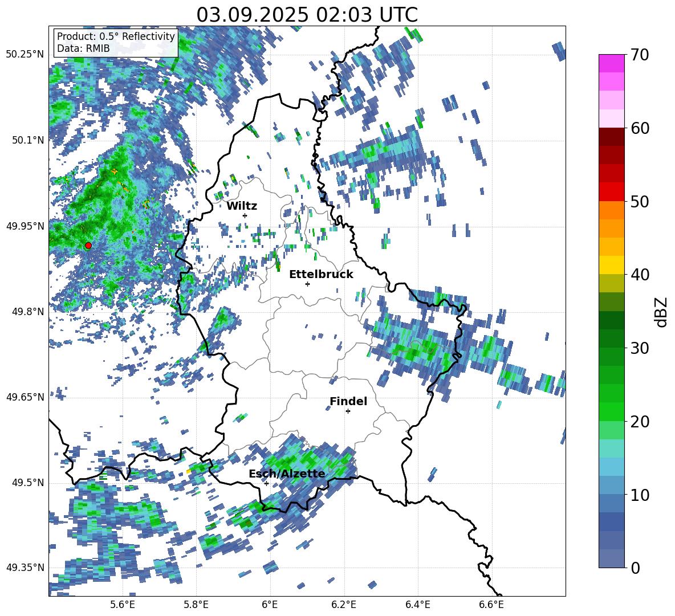Click the Findel station cross marker
Image resolution: width=675 pixels, height=616 pixels.
(x=348, y=411)
